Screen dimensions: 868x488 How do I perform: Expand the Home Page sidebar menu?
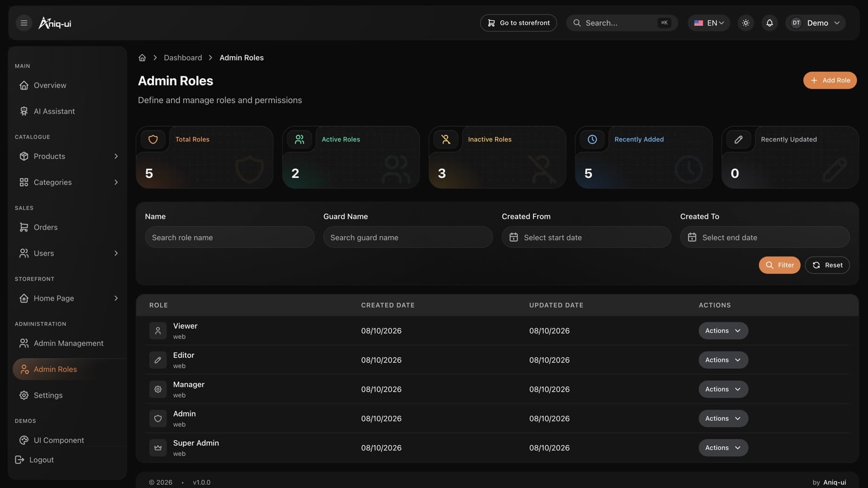pos(69,298)
